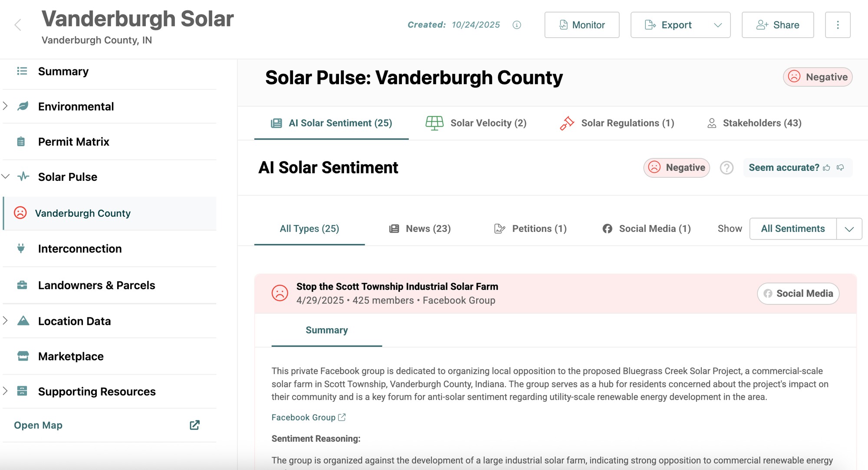
Task: Switch to the Solar Velocity tab
Action: [x=476, y=123]
